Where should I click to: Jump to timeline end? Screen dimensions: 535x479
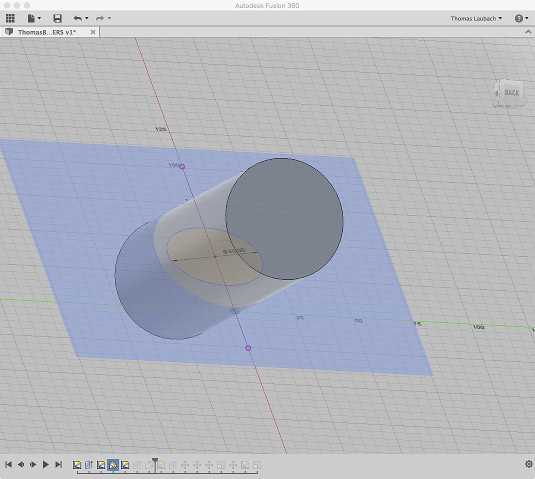59,464
